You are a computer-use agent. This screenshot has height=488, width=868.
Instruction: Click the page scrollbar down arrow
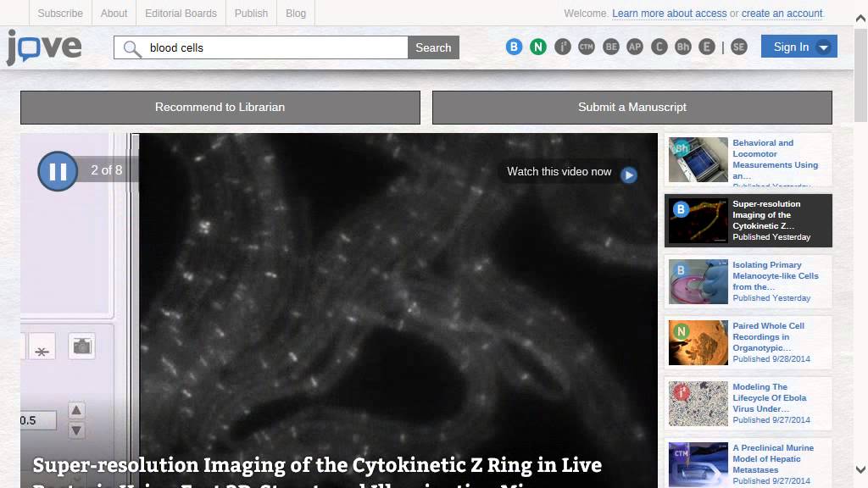pos(861,469)
